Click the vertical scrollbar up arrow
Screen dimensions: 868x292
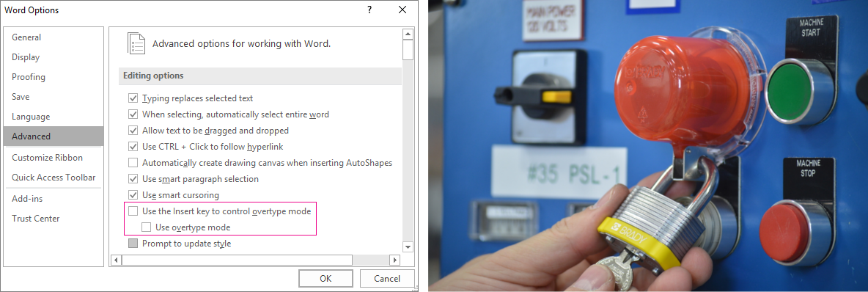click(408, 34)
